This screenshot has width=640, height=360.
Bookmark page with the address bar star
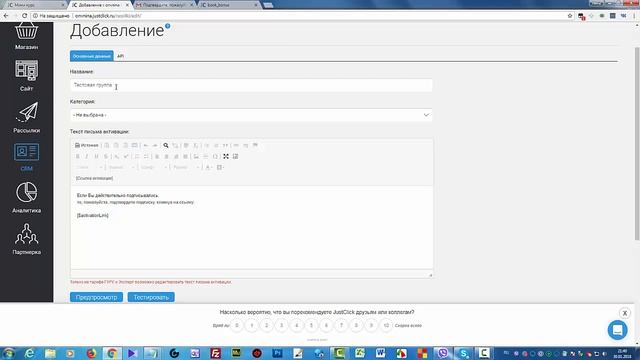tap(570, 16)
